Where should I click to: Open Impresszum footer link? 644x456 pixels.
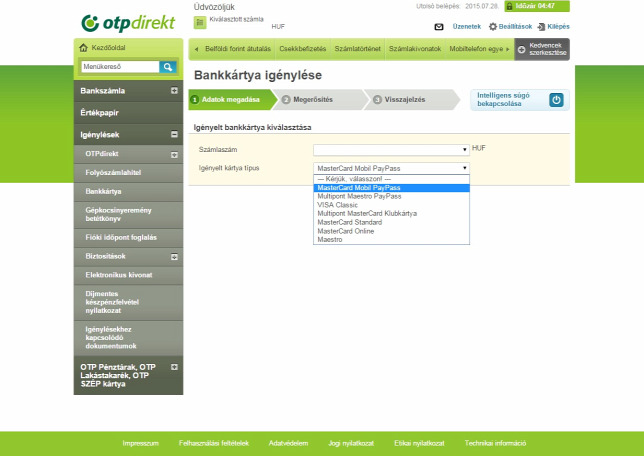coord(140,443)
